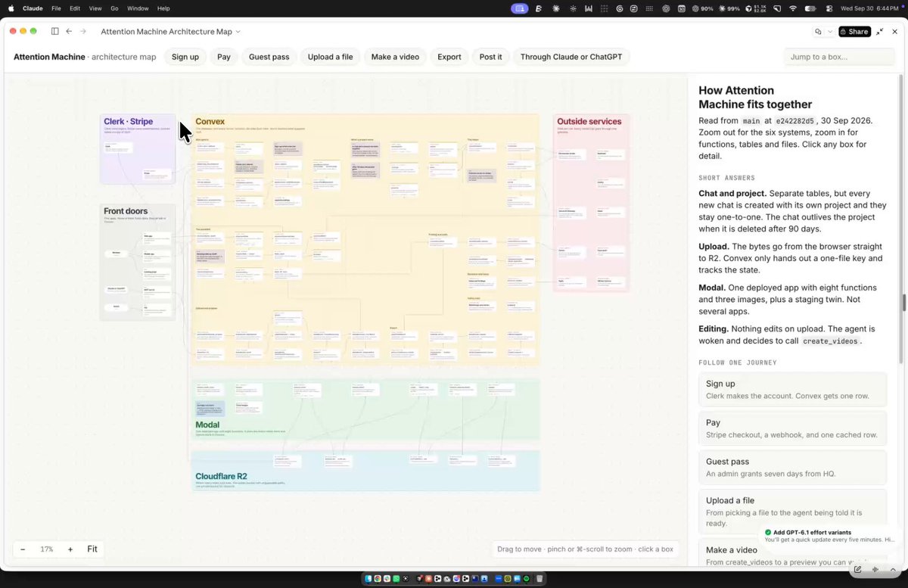Image resolution: width=908 pixels, height=588 pixels.
Task: Click the 17% zoom level readout
Action: 47,549
